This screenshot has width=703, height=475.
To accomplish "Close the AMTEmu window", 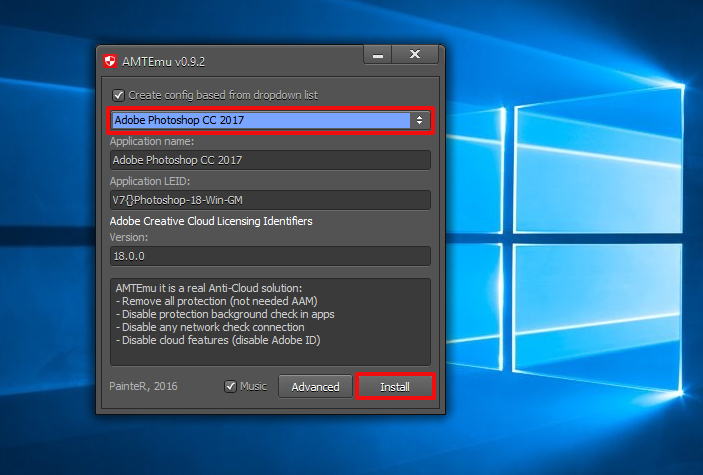I will (x=415, y=54).
